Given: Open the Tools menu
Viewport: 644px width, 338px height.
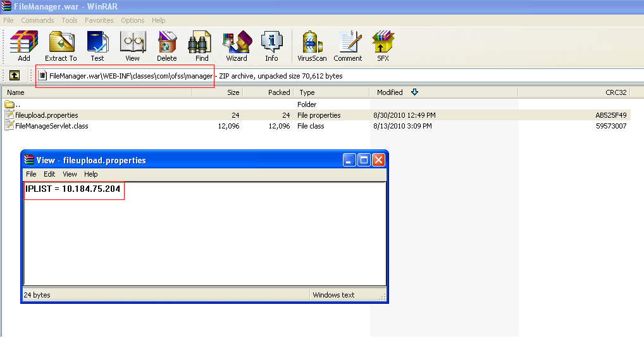Looking at the screenshot, I should [x=70, y=20].
